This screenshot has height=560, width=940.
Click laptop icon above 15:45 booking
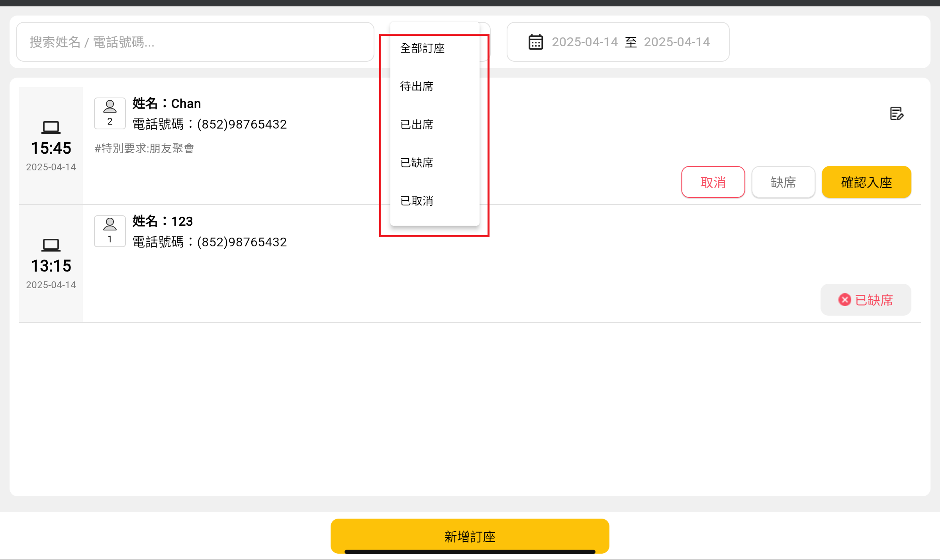coord(51,127)
